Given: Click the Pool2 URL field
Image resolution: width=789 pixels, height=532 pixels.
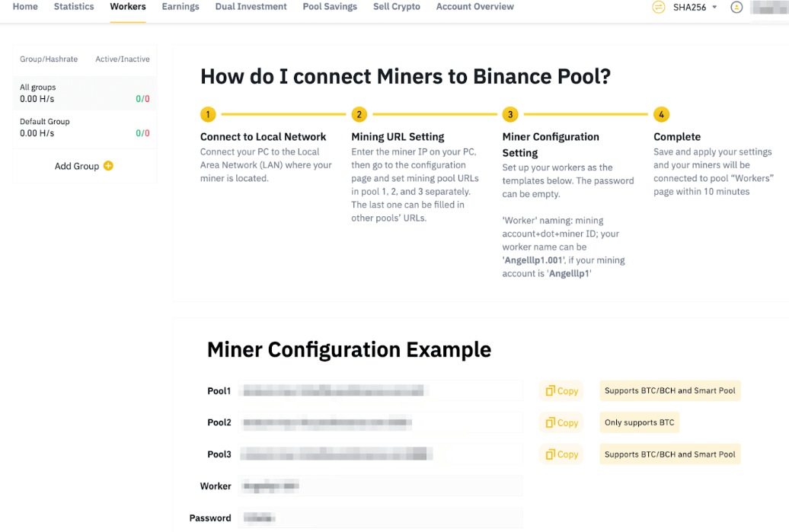Looking at the screenshot, I should pyautogui.click(x=381, y=423).
